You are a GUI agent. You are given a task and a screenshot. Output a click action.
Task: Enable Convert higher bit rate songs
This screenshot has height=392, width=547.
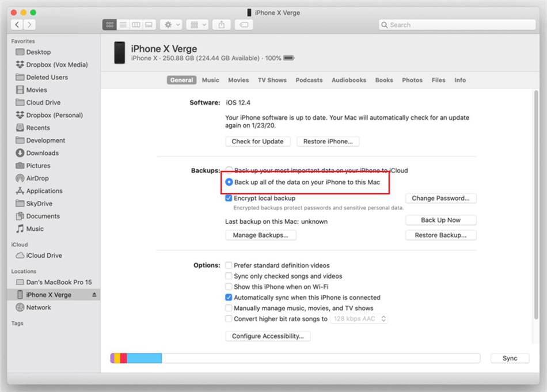pyautogui.click(x=229, y=319)
